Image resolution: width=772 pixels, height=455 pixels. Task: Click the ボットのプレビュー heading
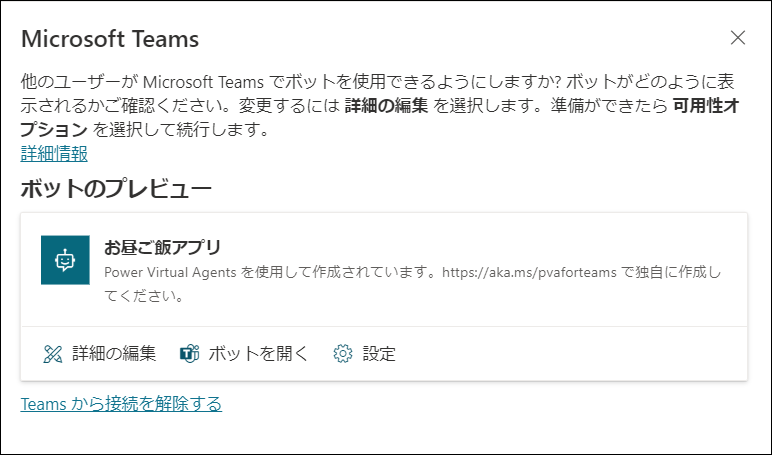click(116, 189)
